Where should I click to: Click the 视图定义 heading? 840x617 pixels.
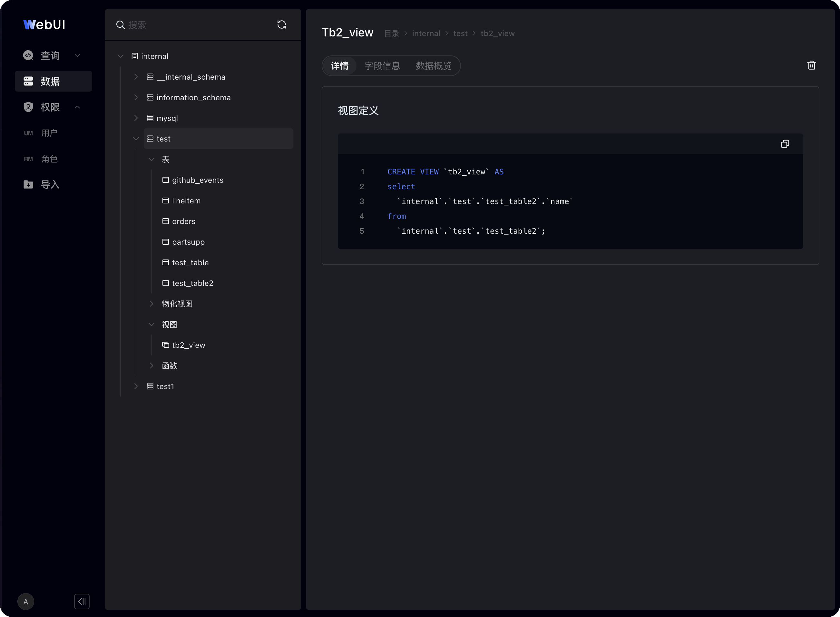(x=358, y=111)
